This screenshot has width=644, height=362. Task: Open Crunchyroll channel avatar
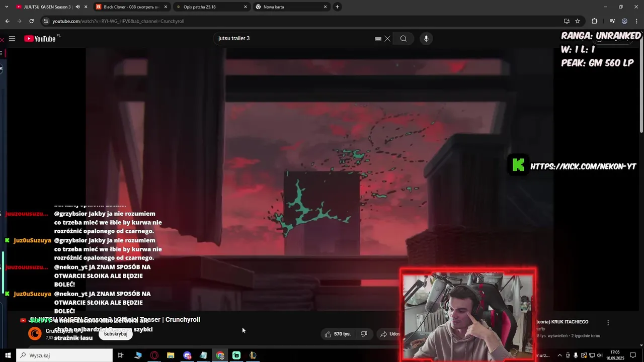(x=35, y=333)
